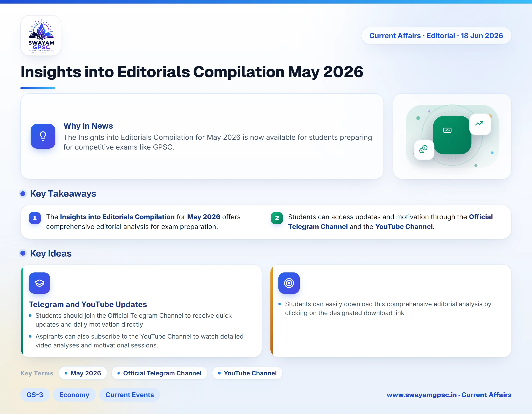Click the Key Takeaways section heading
The width and height of the screenshot is (532, 414).
(63, 194)
